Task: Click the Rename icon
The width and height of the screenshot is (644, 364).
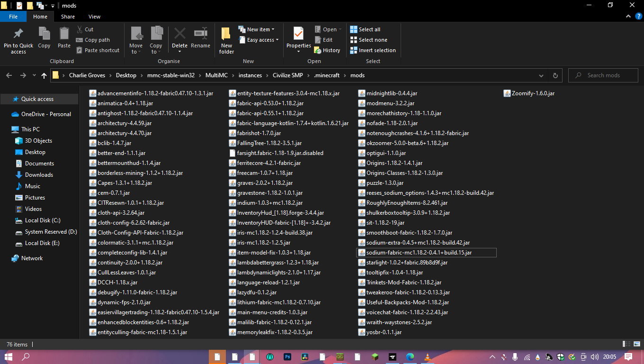Action: [x=200, y=34]
